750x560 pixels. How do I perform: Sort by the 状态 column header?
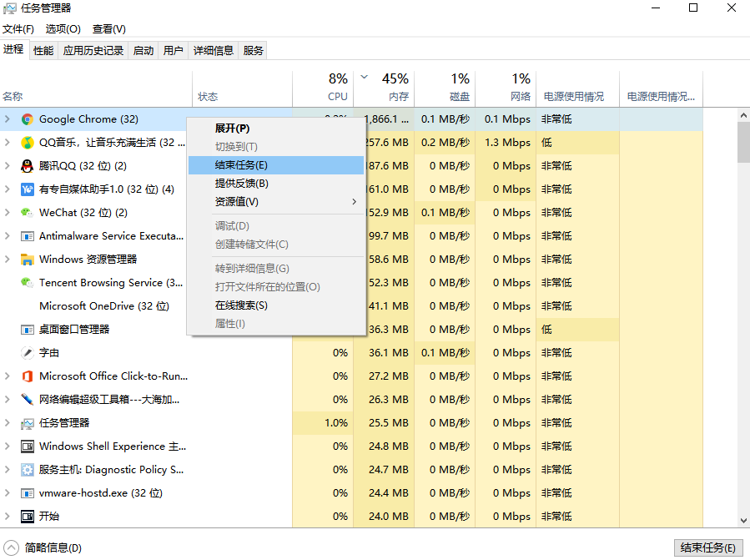tap(242, 88)
